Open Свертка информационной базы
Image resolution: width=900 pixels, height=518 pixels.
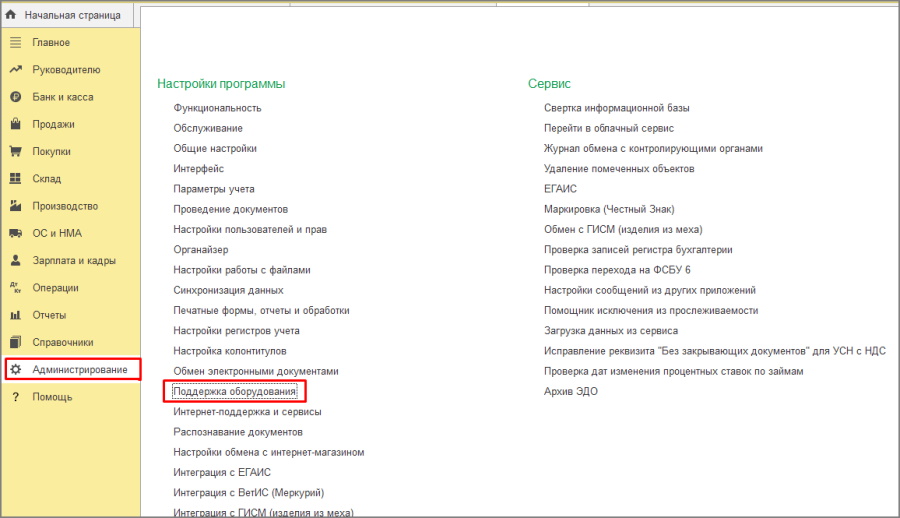coord(616,108)
